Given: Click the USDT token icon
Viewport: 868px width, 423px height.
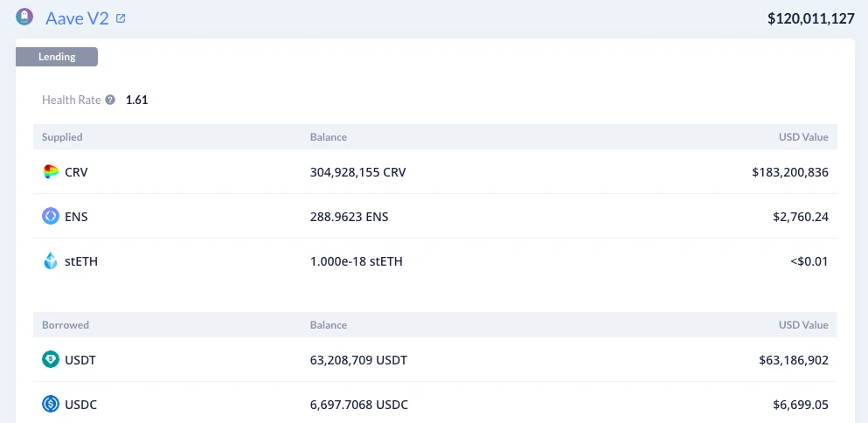Looking at the screenshot, I should tap(51, 359).
